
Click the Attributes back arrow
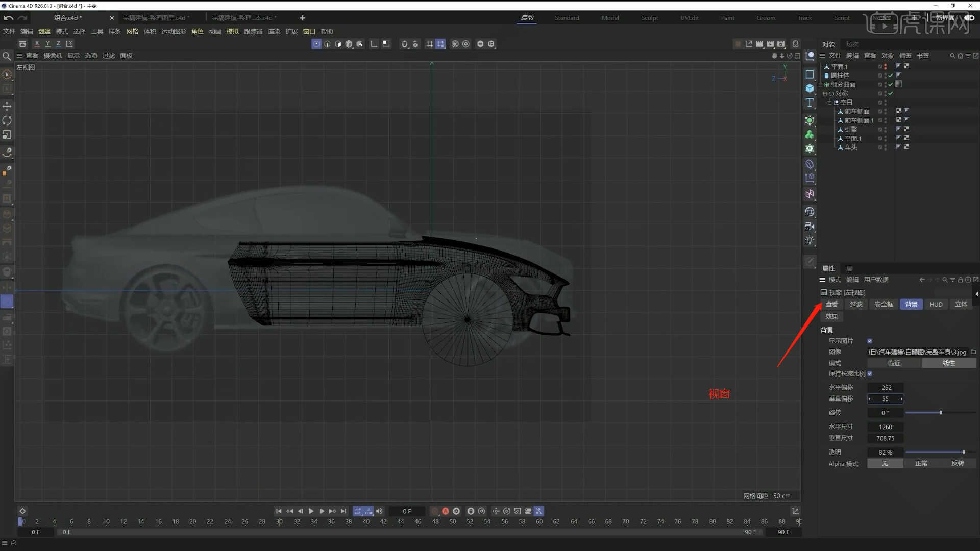922,280
